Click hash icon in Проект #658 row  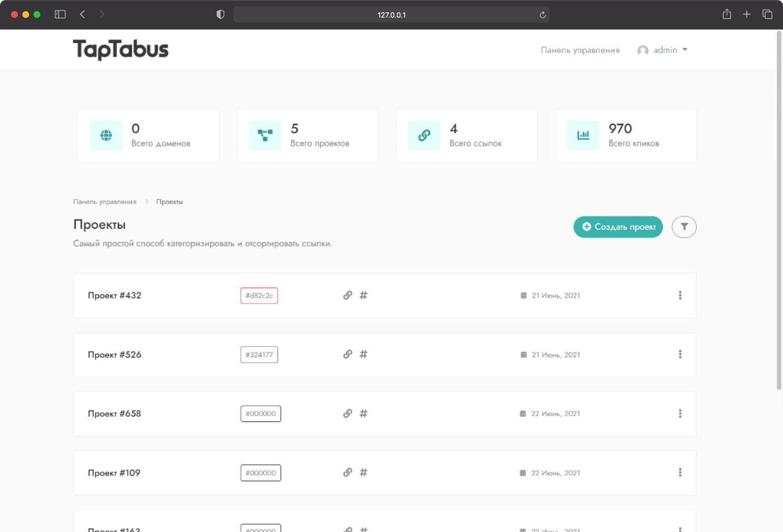point(364,413)
